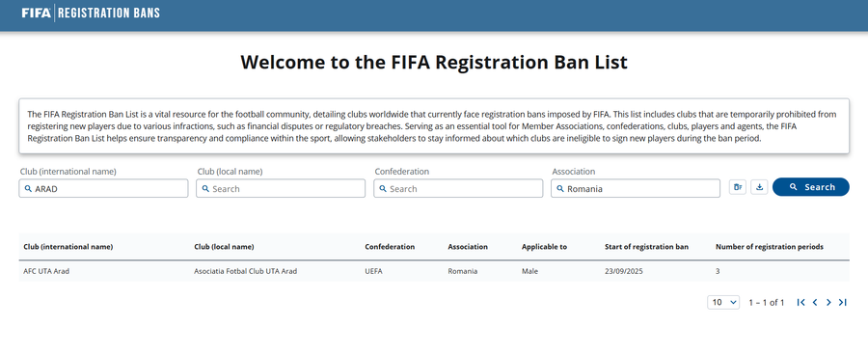868x354 pixels.
Task: Focus the Club (international name) field with ARAD
Action: tap(103, 188)
